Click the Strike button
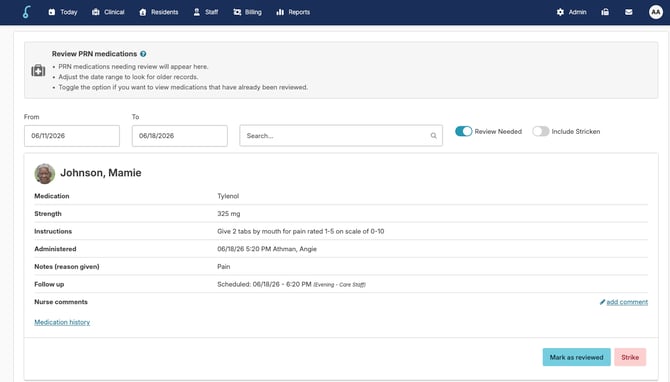 coord(630,357)
